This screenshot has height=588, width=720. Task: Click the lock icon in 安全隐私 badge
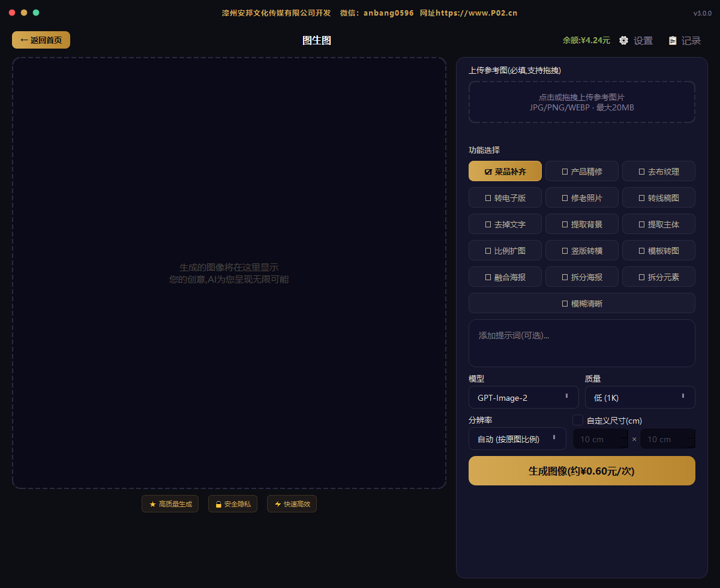pos(218,504)
